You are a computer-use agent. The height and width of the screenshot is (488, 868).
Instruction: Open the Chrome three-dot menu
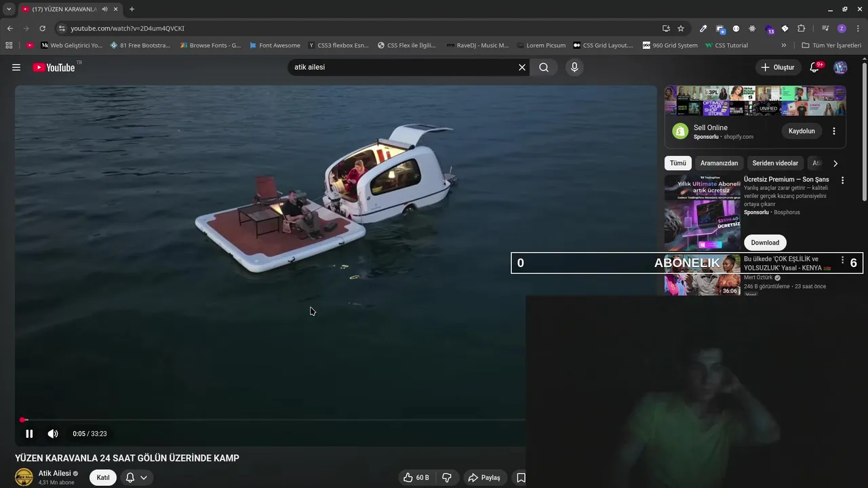(859, 28)
